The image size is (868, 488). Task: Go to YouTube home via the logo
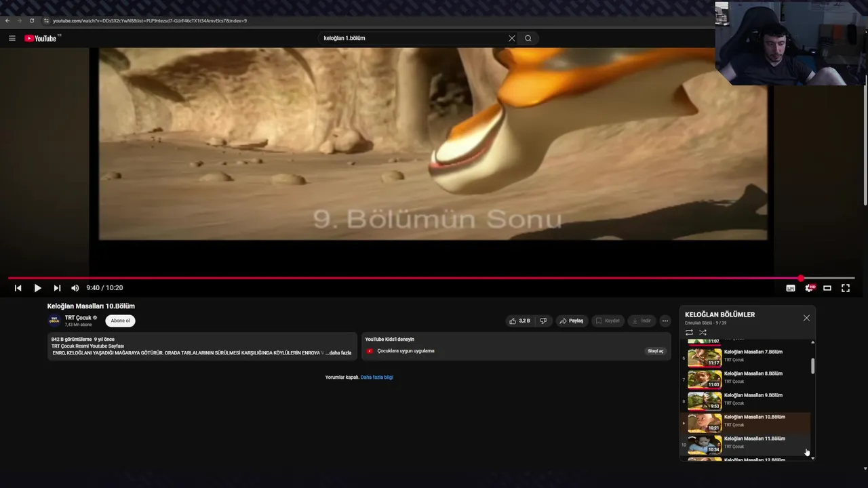[41, 38]
